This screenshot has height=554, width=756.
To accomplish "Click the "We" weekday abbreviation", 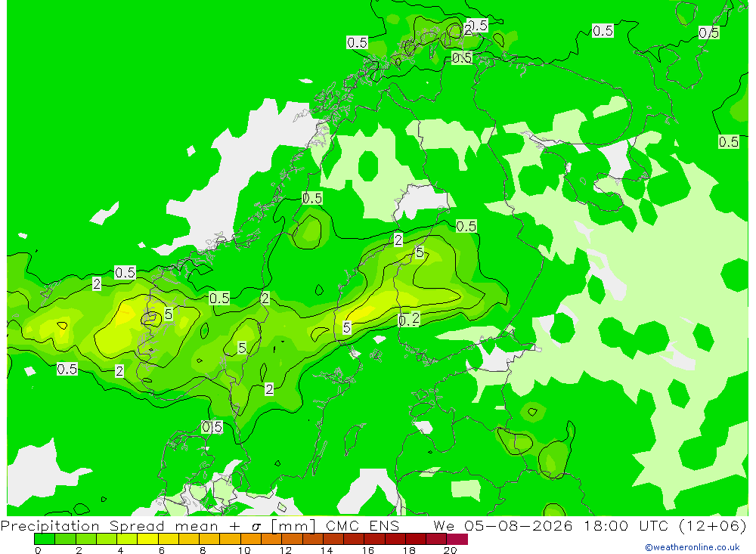I will [443, 525].
